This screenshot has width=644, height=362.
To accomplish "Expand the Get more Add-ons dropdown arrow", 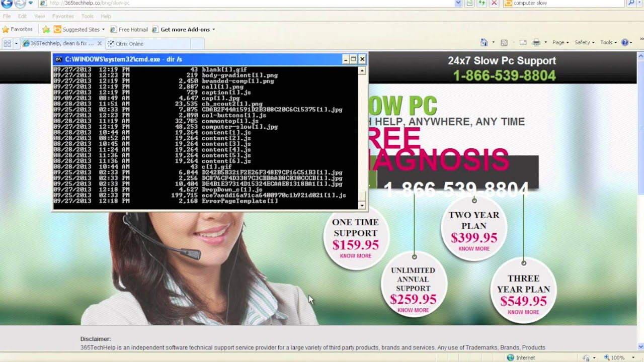I will point(213,30).
